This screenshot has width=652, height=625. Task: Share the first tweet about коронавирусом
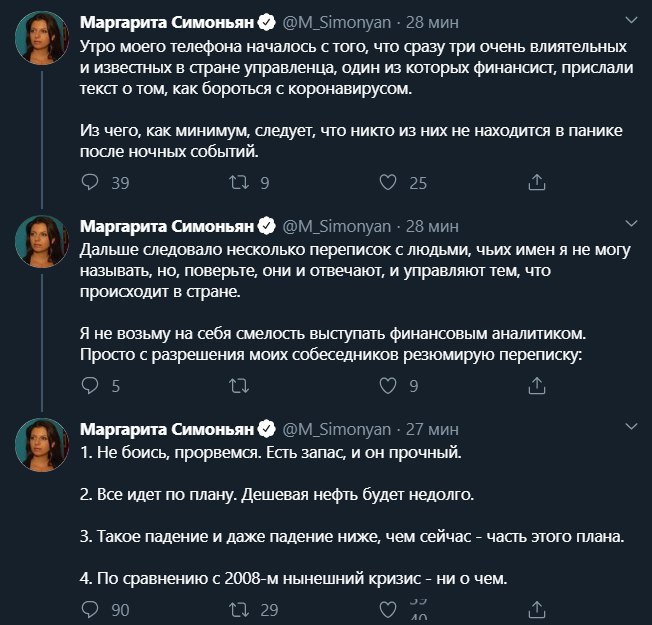pyautogui.click(x=536, y=182)
